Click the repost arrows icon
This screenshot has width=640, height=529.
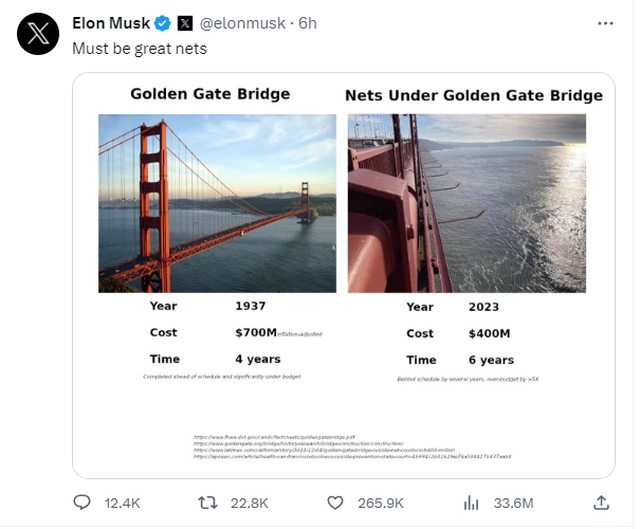[208, 502]
